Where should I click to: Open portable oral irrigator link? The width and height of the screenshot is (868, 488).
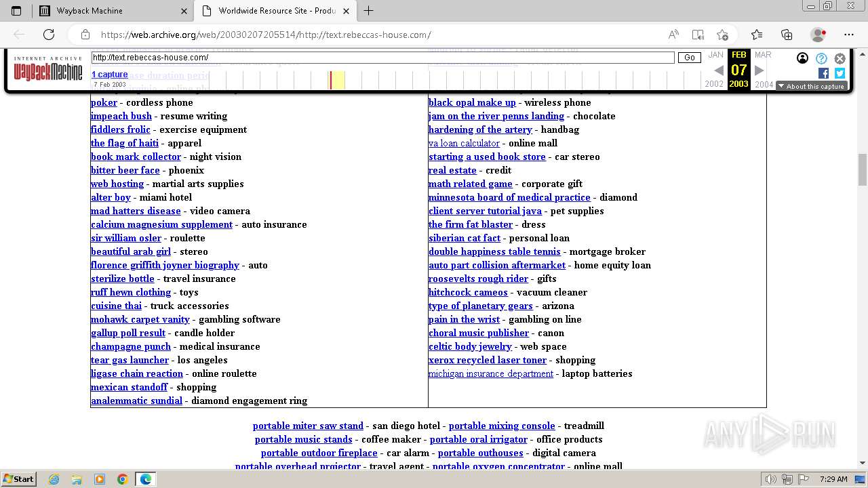(479, 439)
